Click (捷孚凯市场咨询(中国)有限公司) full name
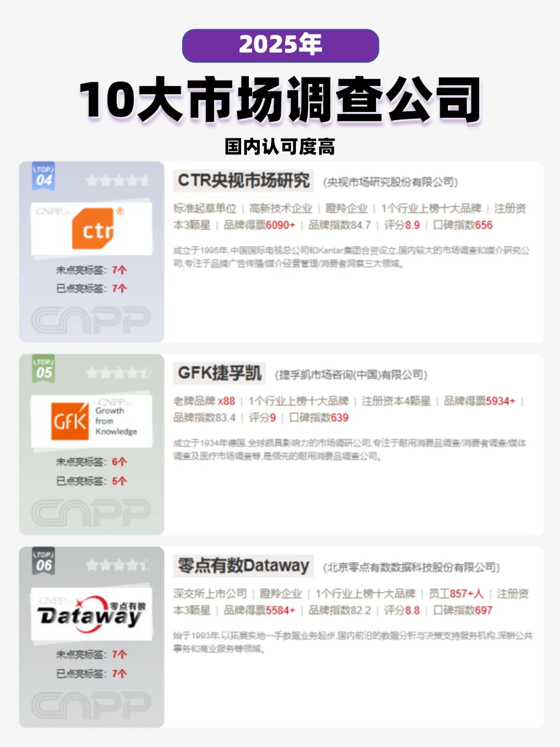This screenshot has height=747, width=560. point(351,375)
